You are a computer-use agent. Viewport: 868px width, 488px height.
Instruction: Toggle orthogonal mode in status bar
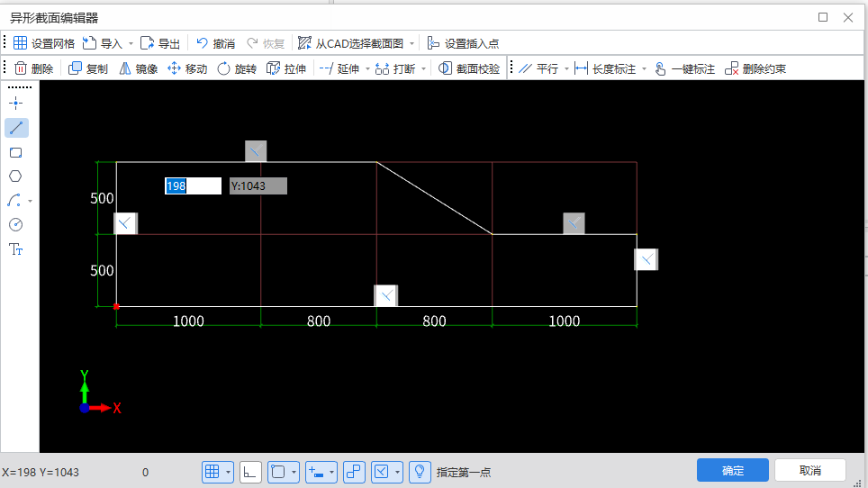[x=250, y=472]
